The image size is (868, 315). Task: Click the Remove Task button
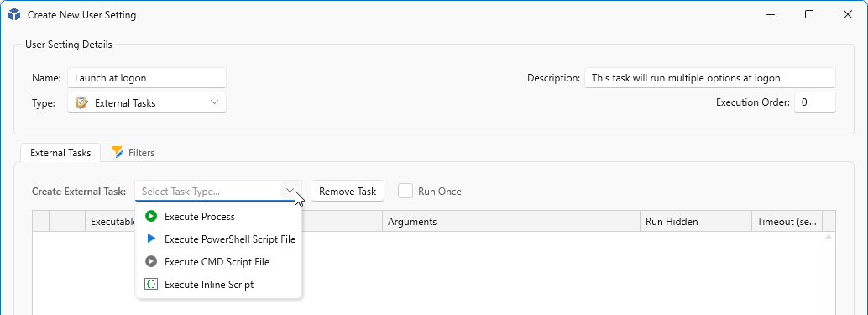[x=348, y=191]
